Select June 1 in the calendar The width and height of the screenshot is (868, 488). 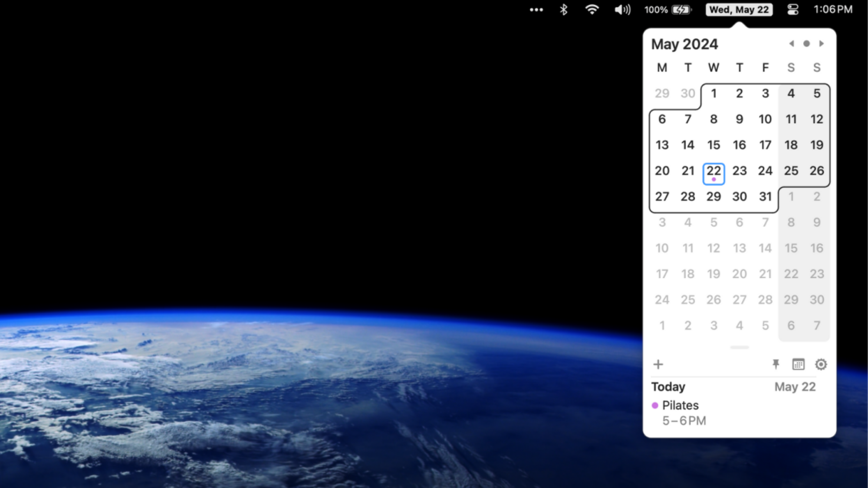[x=791, y=197]
